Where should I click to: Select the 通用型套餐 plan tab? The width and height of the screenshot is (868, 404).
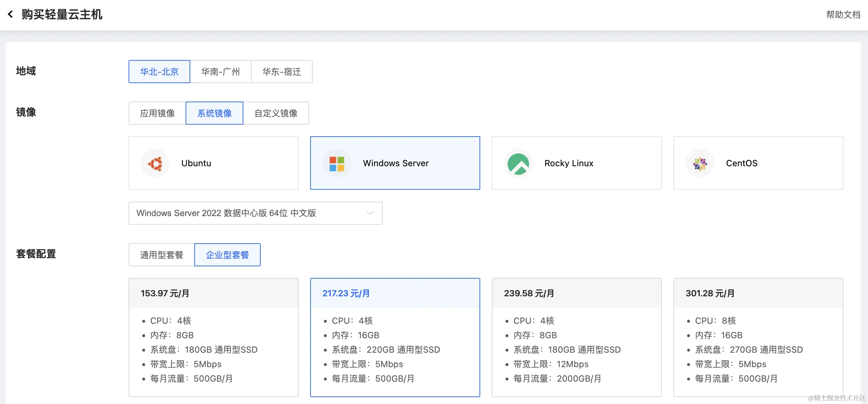(x=162, y=255)
